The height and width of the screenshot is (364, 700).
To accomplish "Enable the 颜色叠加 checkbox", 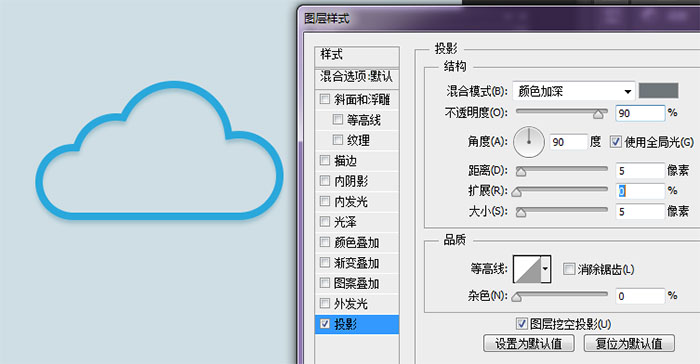I will point(325,242).
